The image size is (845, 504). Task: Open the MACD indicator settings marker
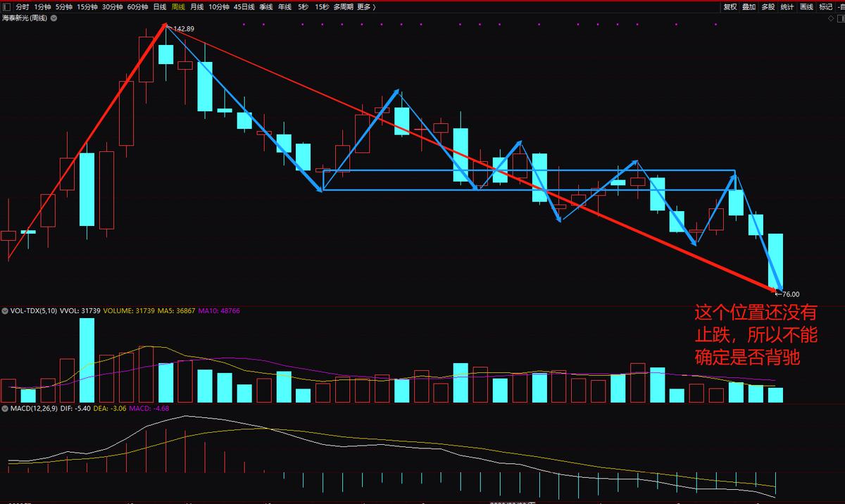click(4, 408)
